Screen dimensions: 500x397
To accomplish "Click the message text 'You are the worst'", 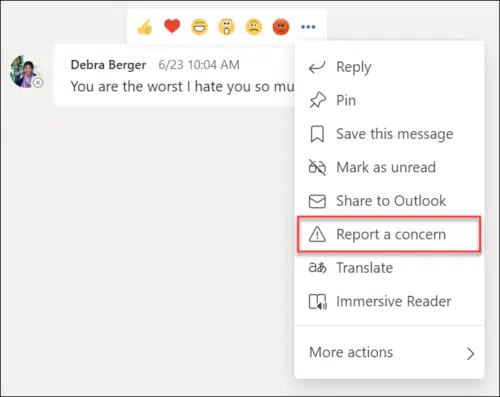I will (x=127, y=87).
